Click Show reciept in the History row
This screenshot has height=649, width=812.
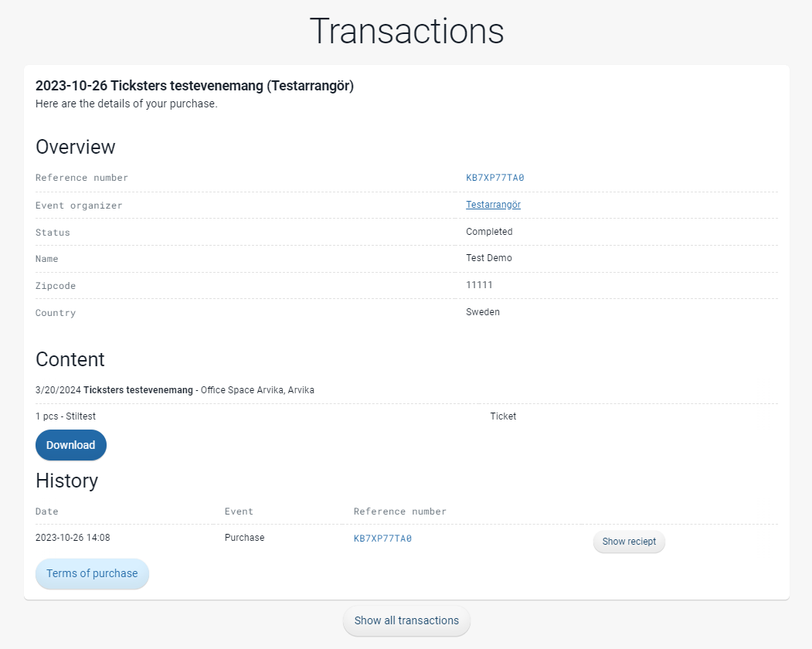(x=628, y=542)
